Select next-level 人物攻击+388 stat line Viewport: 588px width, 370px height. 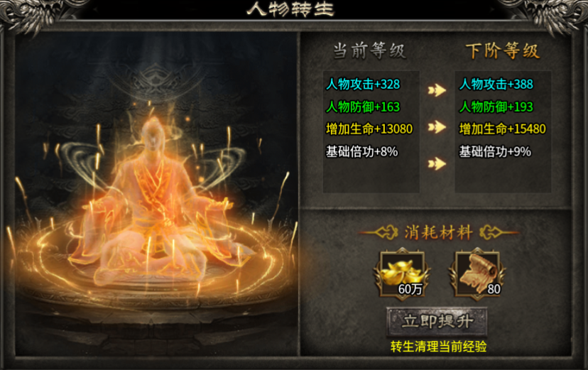pyautogui.click(x=496, y=85)
